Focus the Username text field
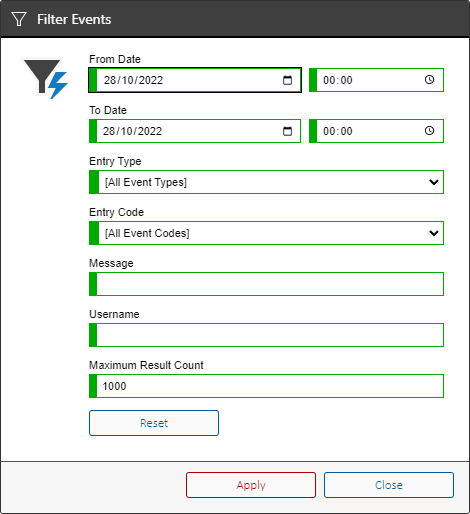 (x=266, y=335)
